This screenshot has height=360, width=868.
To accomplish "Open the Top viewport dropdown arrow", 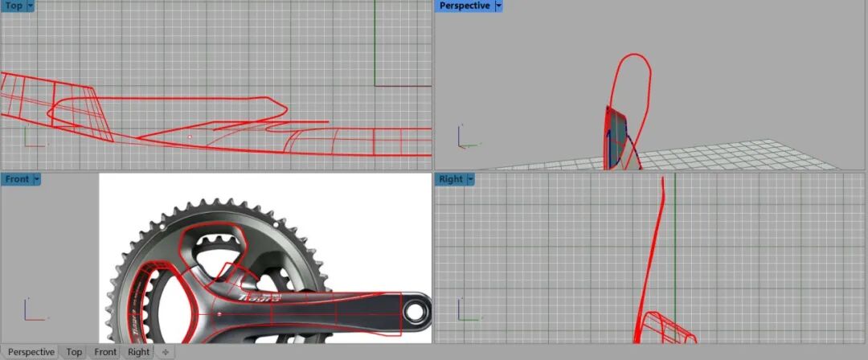I will click(30, 6).
